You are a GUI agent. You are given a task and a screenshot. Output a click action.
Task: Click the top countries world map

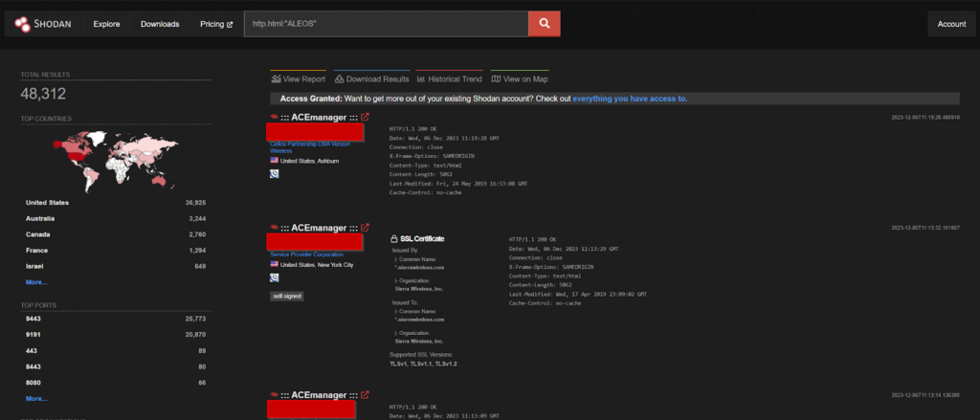[x=116, y=162]
